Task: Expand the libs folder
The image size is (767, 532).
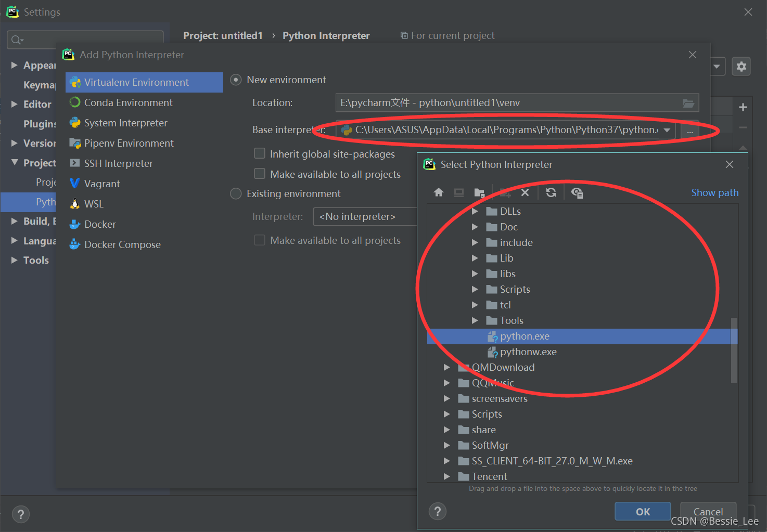Action: 475,274
